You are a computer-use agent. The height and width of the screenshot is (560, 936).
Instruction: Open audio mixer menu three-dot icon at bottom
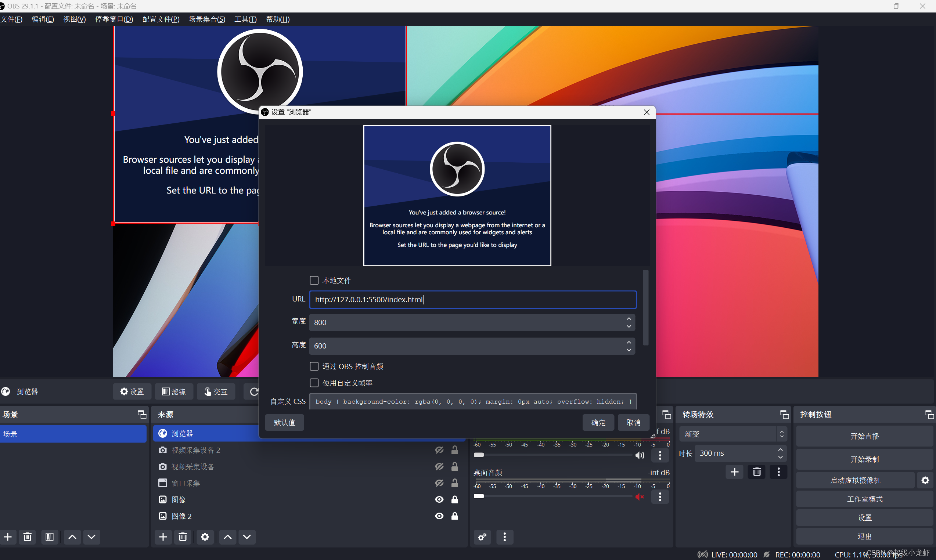tap(505, 536)
